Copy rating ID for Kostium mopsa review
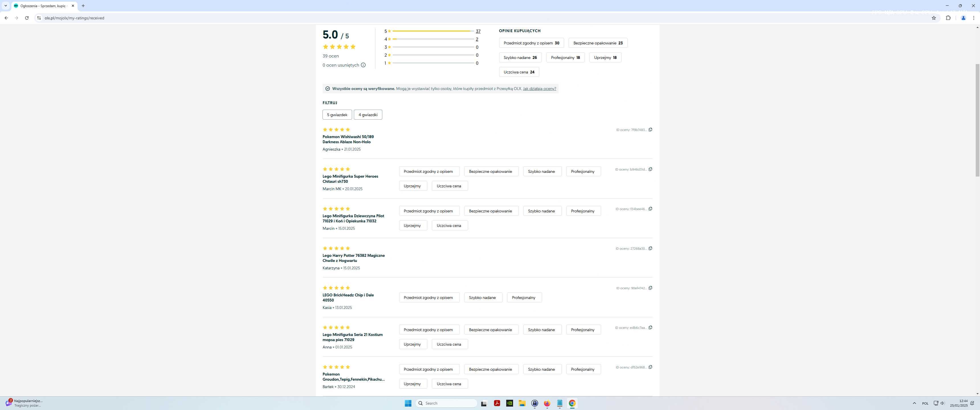The width and height of the screenshot is (980, 410). point(650,327)
